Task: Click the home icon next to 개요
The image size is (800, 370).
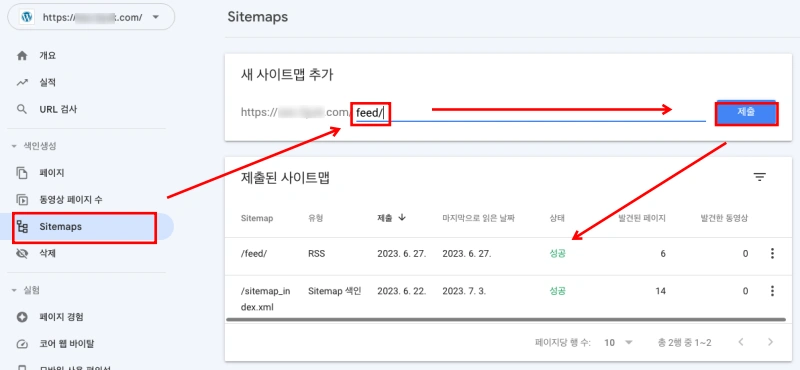Action: 22,56
